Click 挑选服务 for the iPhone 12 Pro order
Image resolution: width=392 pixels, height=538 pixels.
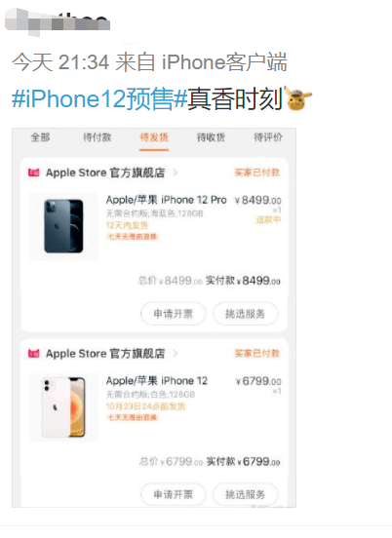(x=245, y=314)
